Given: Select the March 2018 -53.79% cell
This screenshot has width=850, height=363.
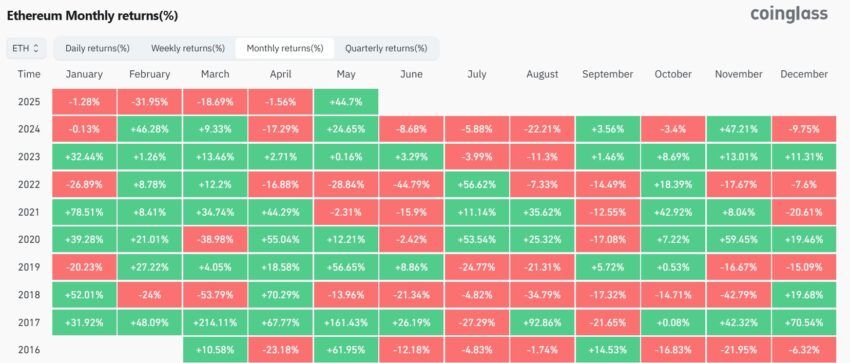Looking at the screenshot, I should click(215, 295).
